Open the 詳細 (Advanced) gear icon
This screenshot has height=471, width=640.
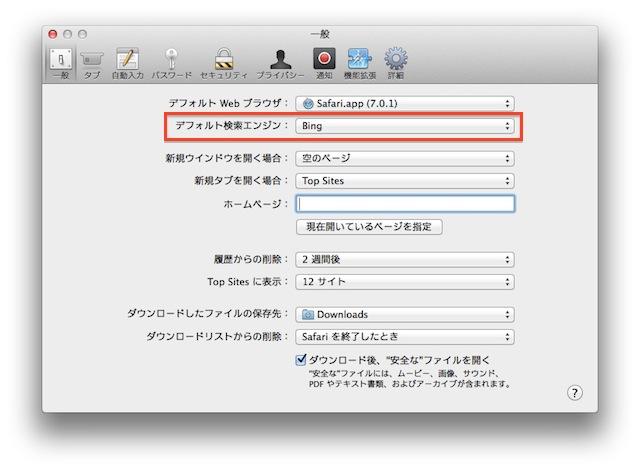[396, 63]
